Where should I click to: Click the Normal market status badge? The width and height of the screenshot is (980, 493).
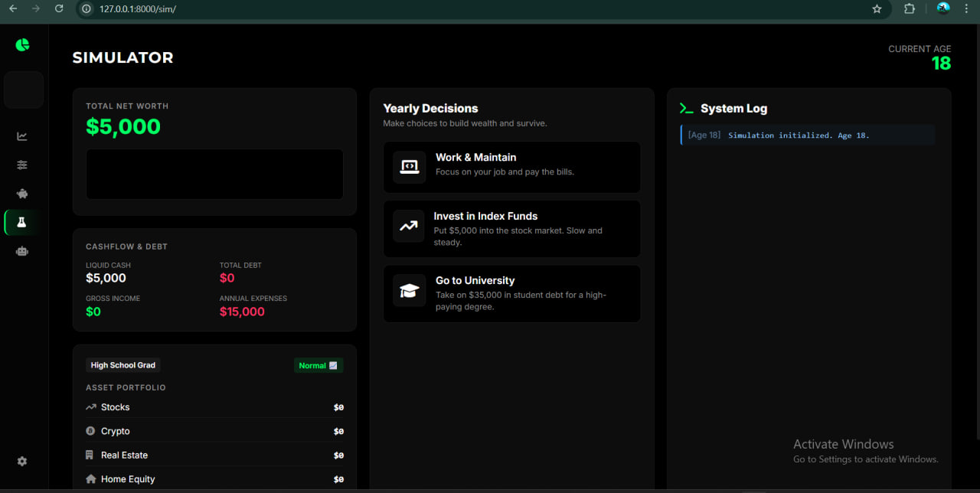(318, 366)
